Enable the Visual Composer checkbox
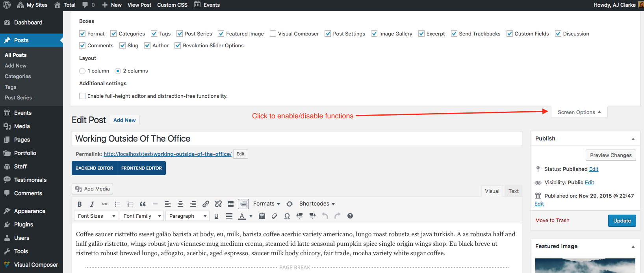The height and width of the screenshot is (273, 644). click(273, 34)
